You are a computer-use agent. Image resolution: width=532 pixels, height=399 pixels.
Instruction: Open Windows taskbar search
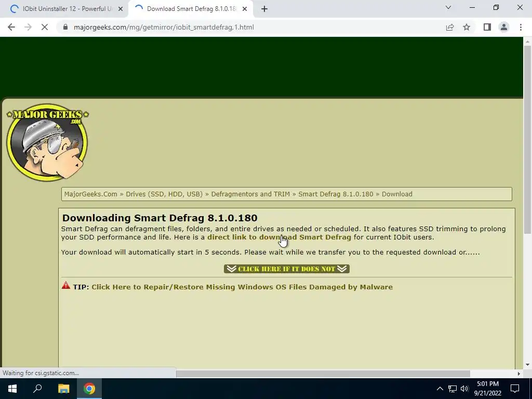pyautogui.click(x=37, y=389)
